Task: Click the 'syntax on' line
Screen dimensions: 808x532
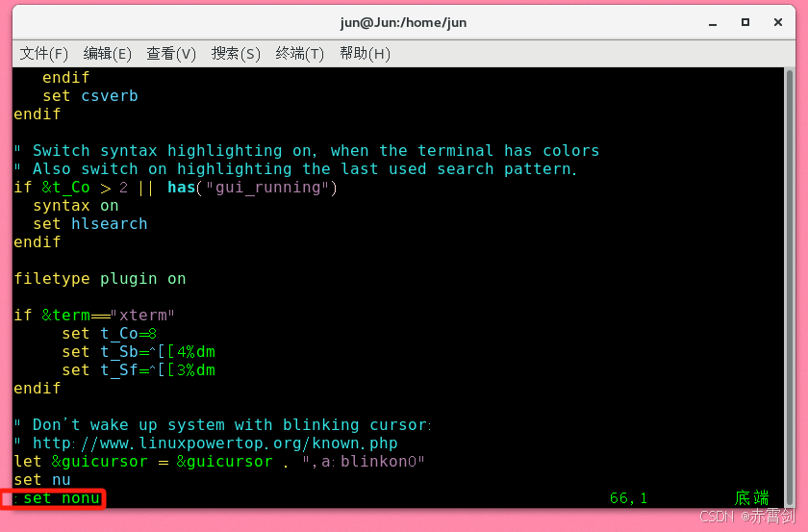Action: 76,206
